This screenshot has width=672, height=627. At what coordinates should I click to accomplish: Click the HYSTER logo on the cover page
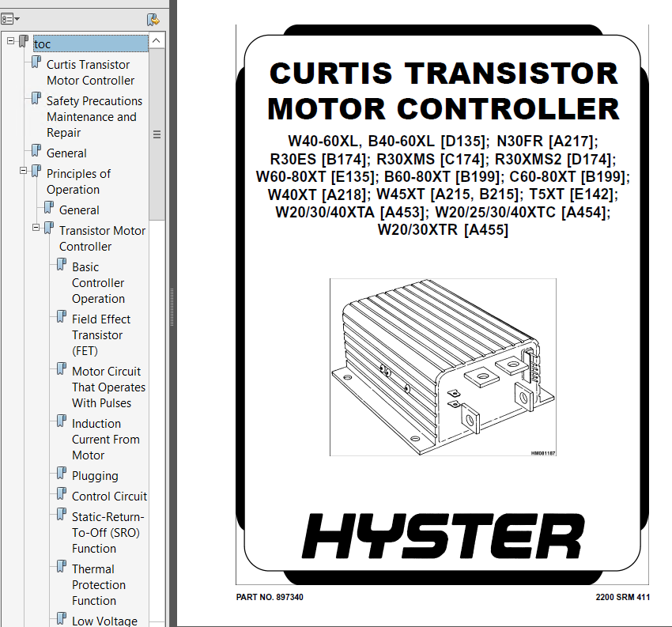(x=443, y=536)
